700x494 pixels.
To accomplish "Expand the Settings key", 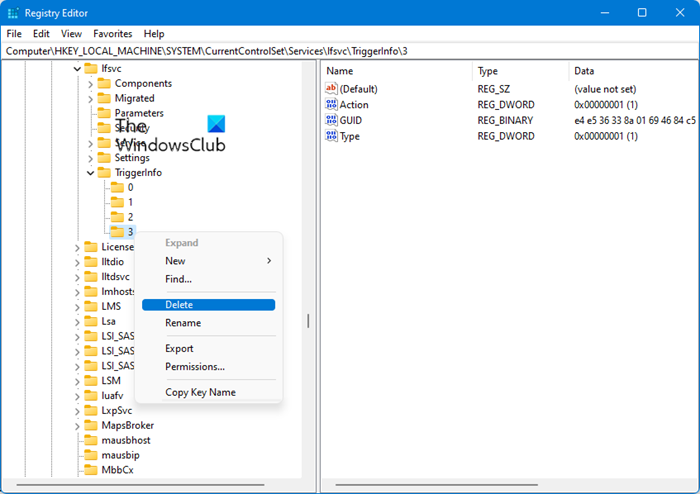I will coord(90,158).
